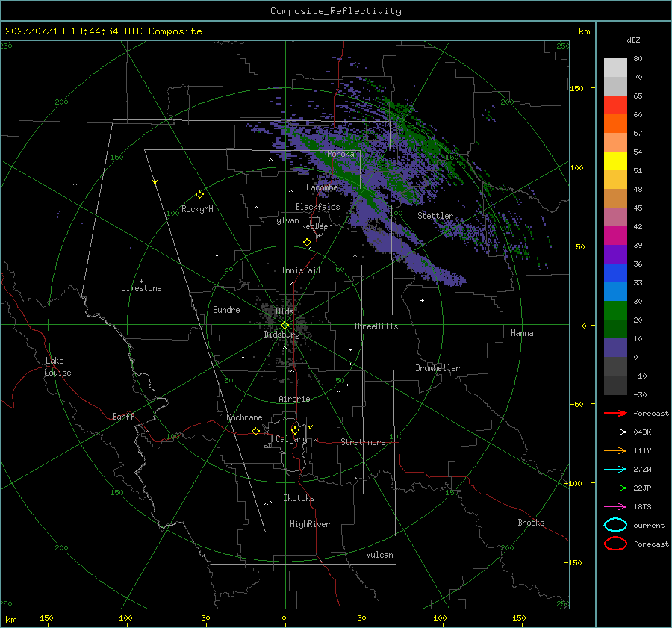Click the Blackfalds city label
This screenshot has height=628, width=672.
pos(317,207)
